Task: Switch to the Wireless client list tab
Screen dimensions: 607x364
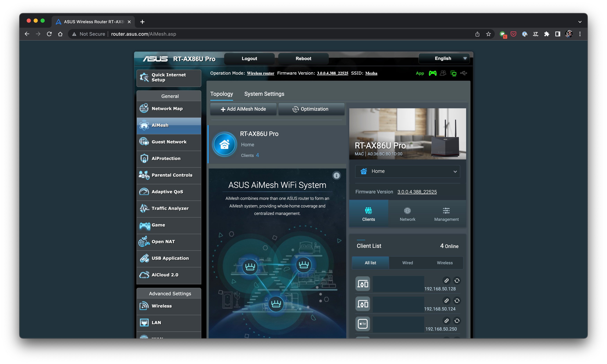Action: point(444,263)
